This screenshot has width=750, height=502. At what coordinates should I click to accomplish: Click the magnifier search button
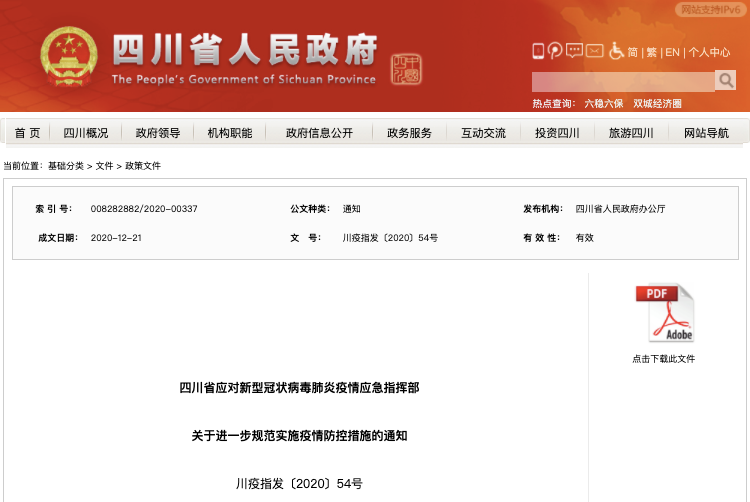726,80
